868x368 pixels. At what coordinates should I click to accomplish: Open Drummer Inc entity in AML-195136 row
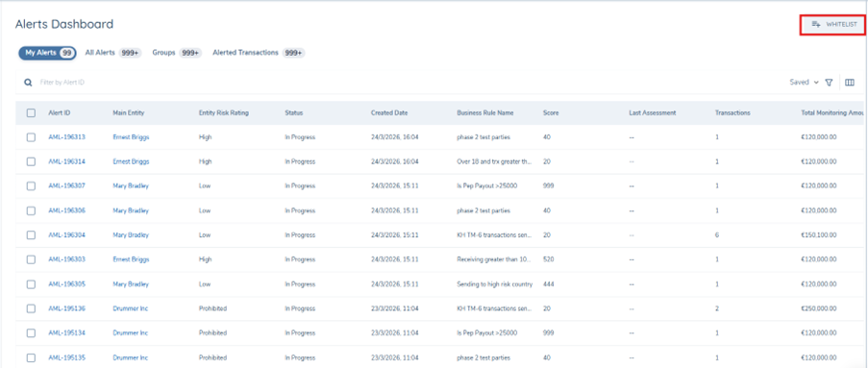pyautogui.click(x=130, y=308)
